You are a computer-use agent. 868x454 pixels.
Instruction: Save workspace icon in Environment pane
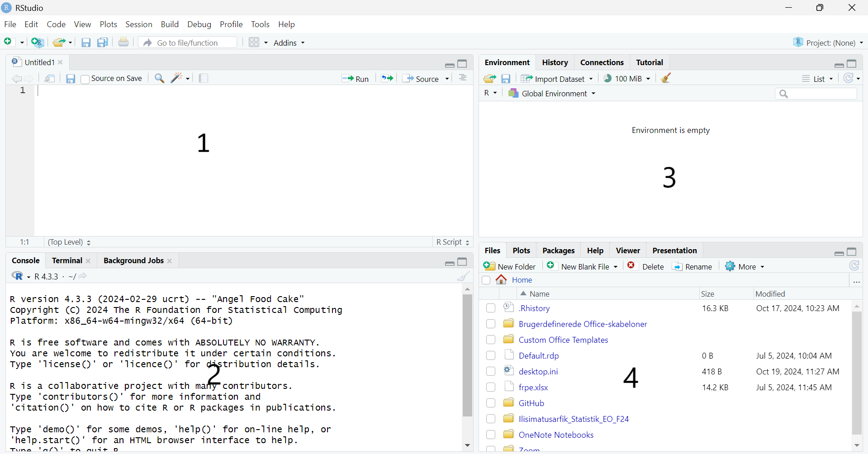coord(506,79)
